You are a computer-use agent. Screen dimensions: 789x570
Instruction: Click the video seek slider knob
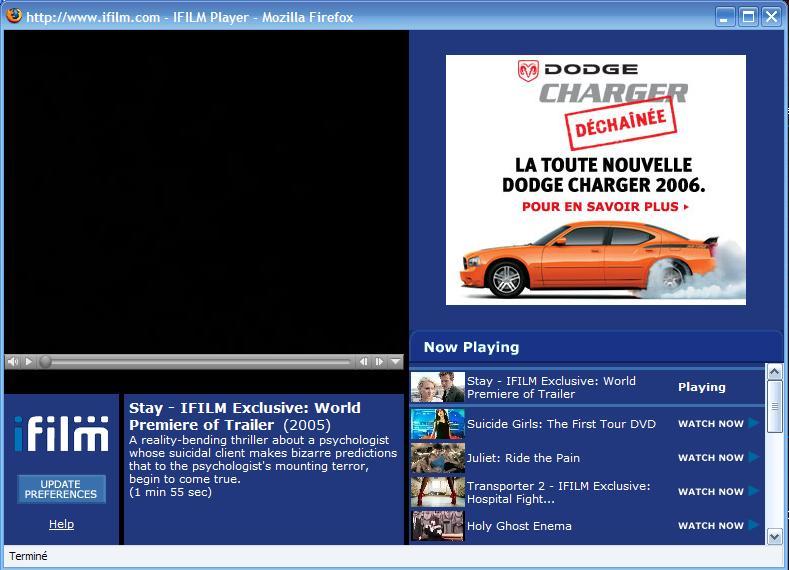click(45, 361)
